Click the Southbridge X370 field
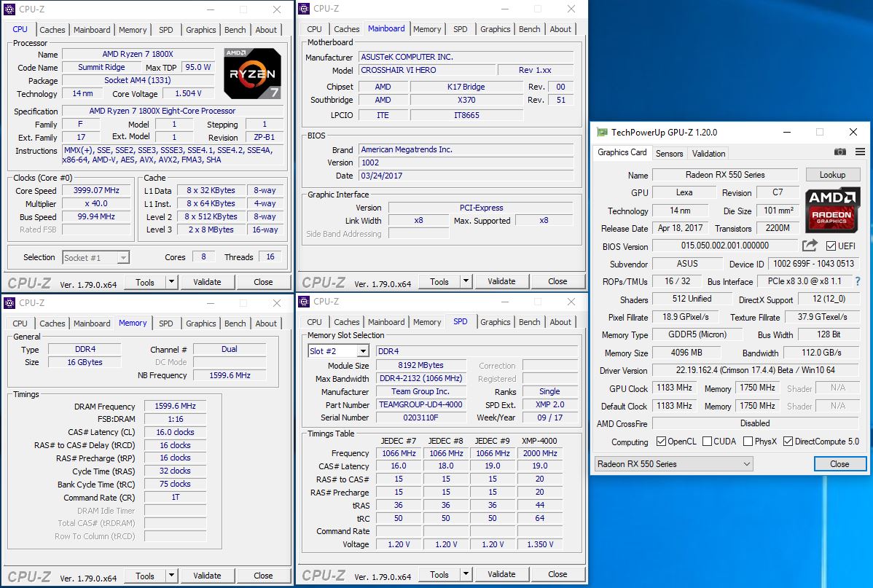Screen dimensions: 873x588 (466, 101)
